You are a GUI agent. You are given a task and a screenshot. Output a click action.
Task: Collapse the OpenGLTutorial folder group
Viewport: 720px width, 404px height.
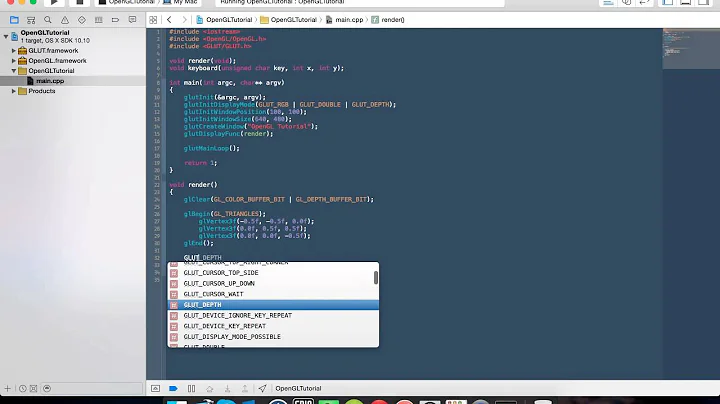coord(14,71)
